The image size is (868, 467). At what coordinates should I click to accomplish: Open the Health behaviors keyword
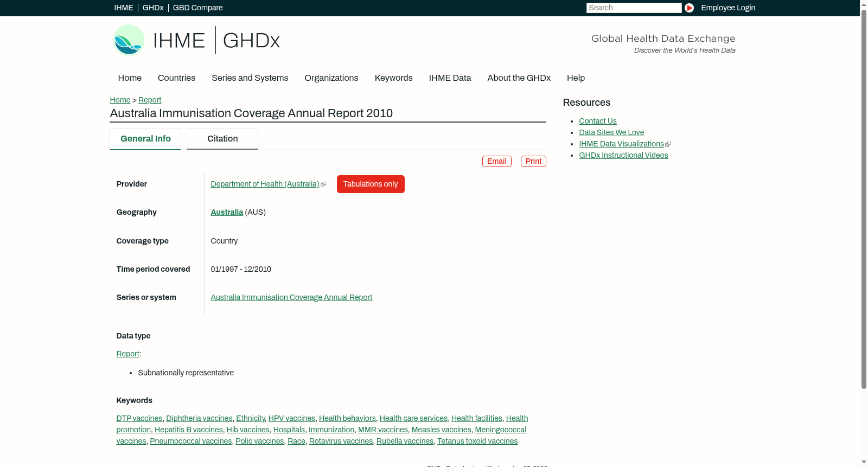pyautogui.click(x=347, y=418)
